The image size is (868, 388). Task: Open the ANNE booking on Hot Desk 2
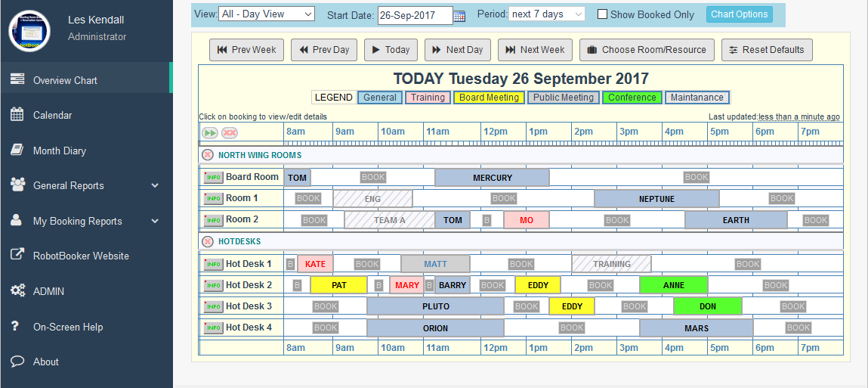[674, 285]
